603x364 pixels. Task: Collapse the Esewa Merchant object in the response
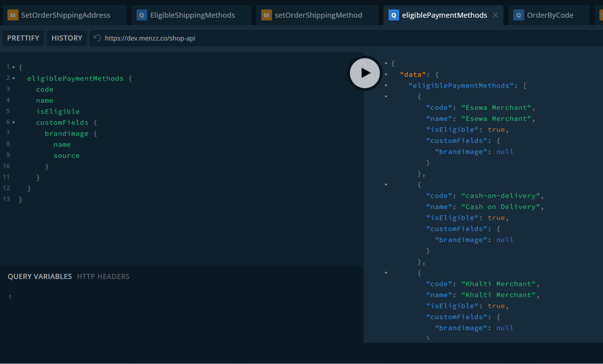[x=386, y=96]
